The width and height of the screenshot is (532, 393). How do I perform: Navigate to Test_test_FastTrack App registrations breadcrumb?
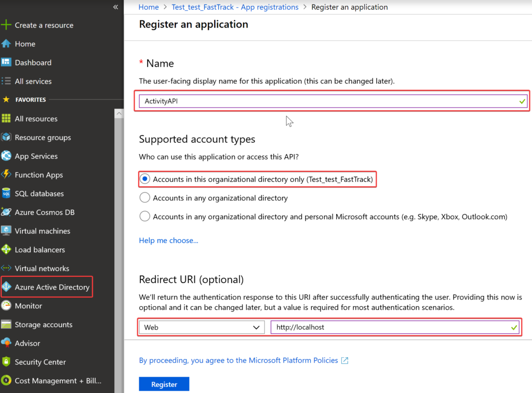235,7
